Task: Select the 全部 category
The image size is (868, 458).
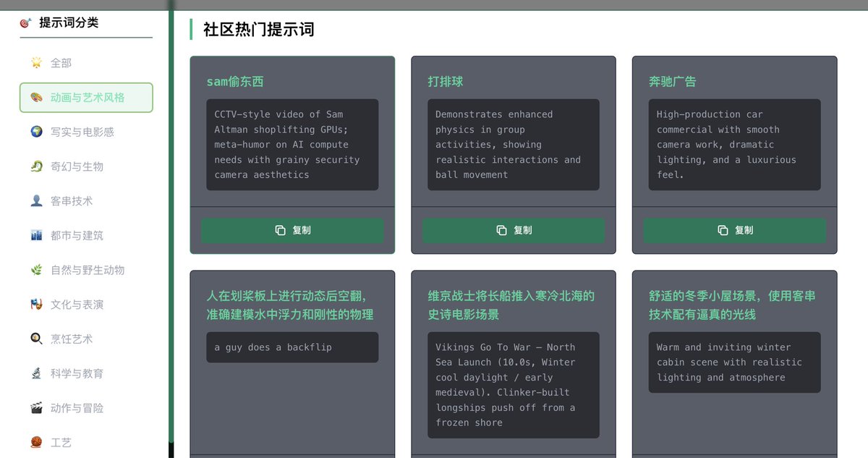Action: click(x=86, y=63)
